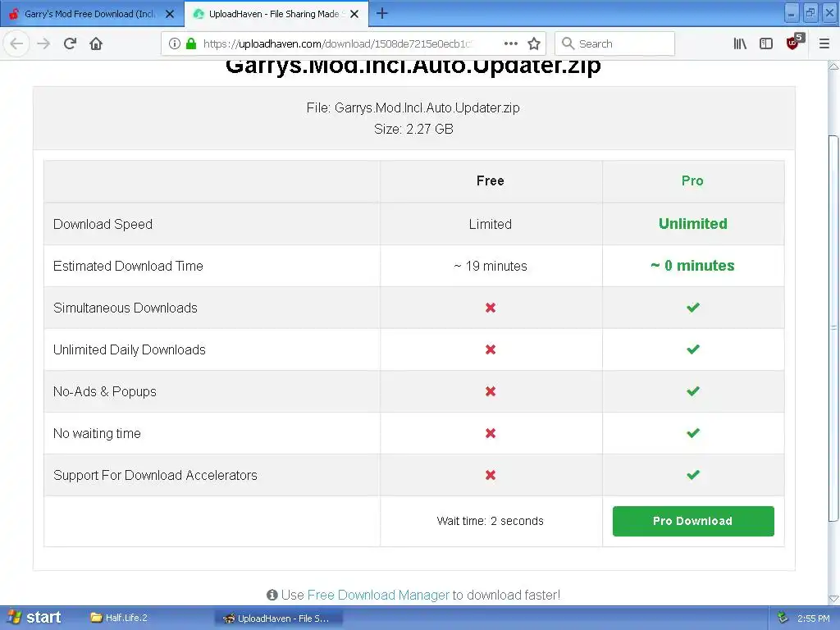Viewport: 840px width, 630px height.
Task: Click green check for No waiting time
Action: pos(693,433)
